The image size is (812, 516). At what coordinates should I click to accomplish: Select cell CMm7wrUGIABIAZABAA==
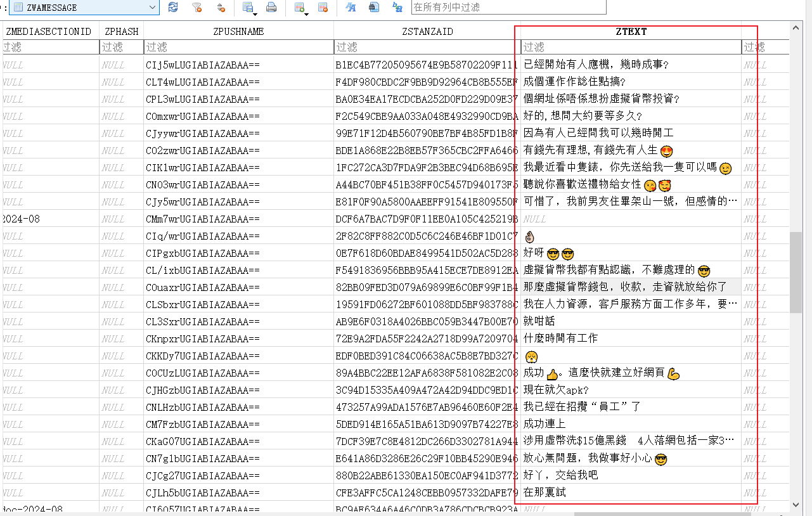tap(239, 219)
